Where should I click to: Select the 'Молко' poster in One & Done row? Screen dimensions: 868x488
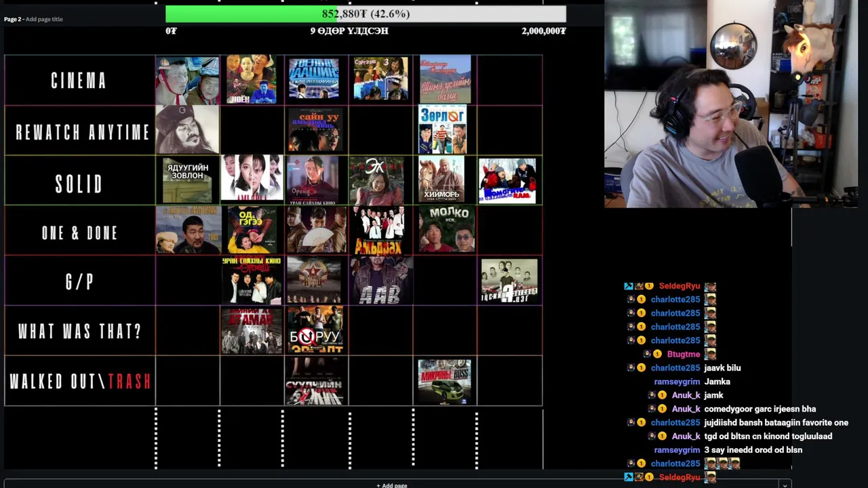tap(446, 229)
